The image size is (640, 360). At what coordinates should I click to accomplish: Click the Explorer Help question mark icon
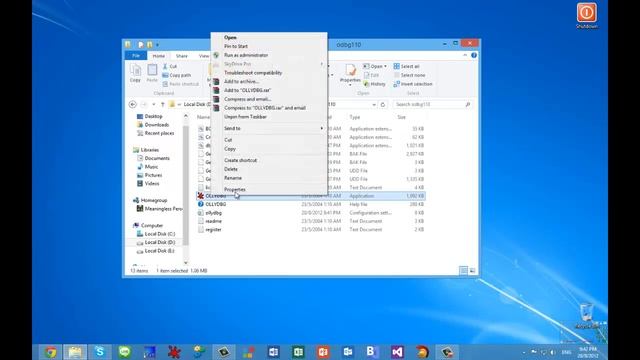pos(474,55)
